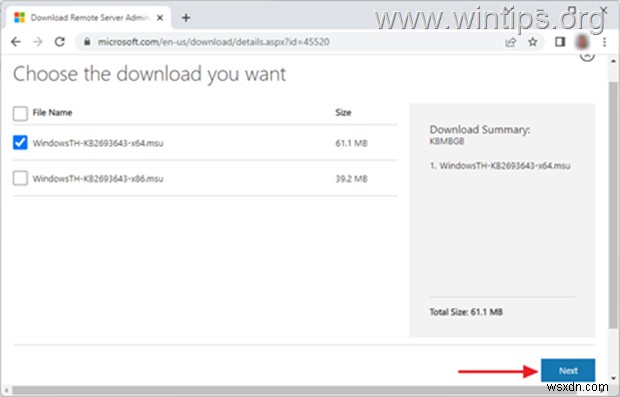Click the scroll left arrow
620x397 pixels.
[x=7, y=391]
